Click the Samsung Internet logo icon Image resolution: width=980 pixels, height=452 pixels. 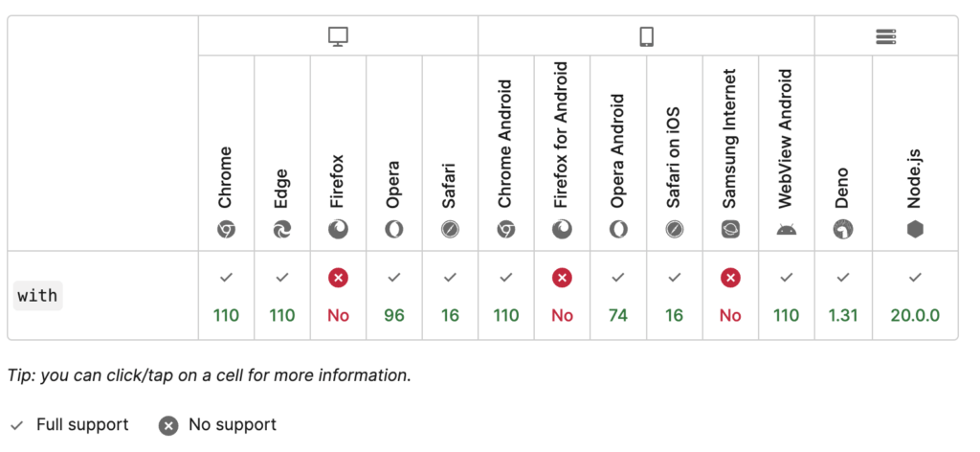click(730, 230)
